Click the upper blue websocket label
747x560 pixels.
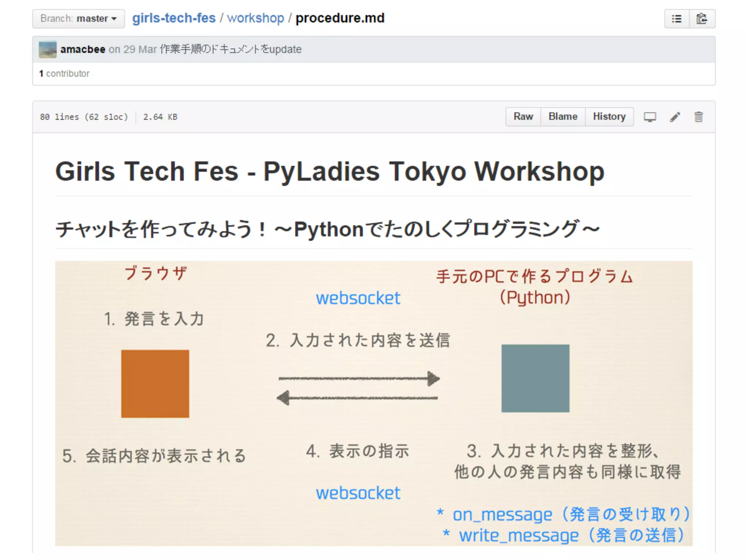tap(358, 298)
